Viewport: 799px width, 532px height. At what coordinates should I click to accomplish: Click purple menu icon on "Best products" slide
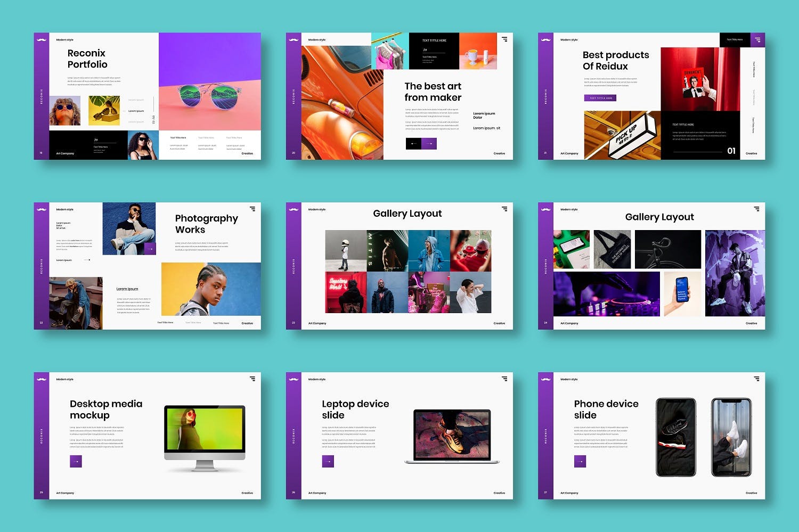click(x=757, y=40)
